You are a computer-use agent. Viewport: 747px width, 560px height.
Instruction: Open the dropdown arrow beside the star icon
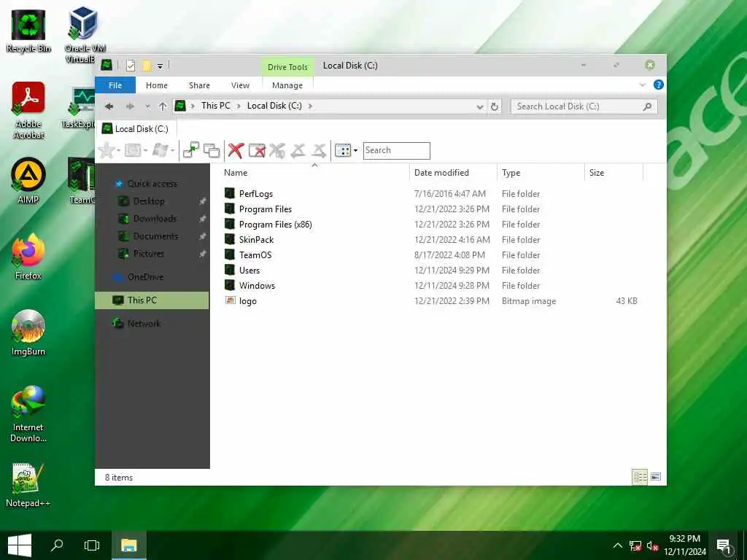pos(117,150)
